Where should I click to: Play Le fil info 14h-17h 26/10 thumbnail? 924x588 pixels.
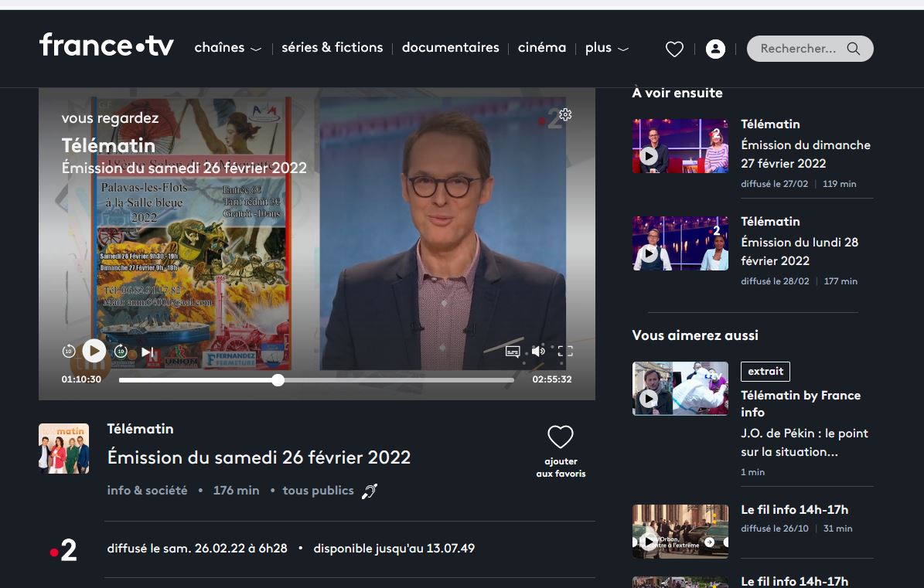[680, 531]
